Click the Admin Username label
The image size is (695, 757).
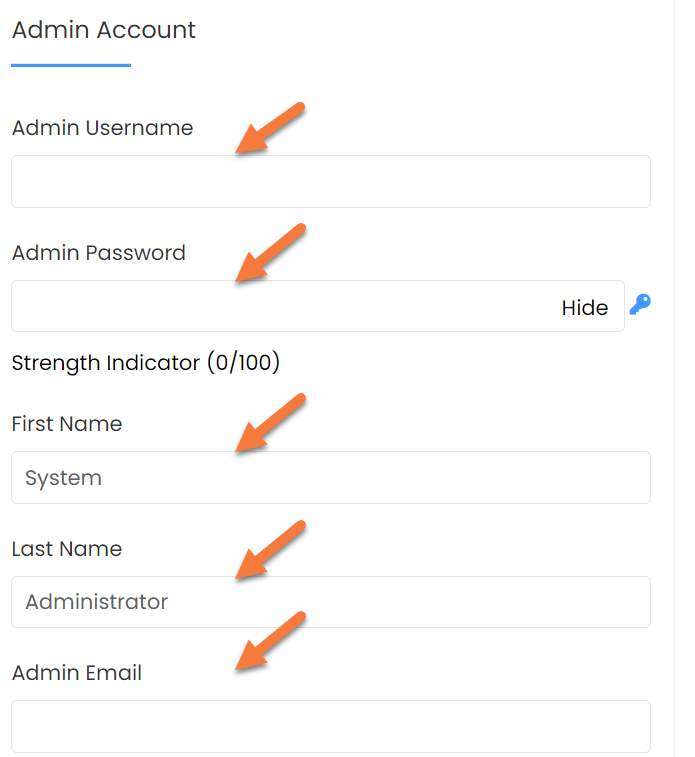point(102,128)
